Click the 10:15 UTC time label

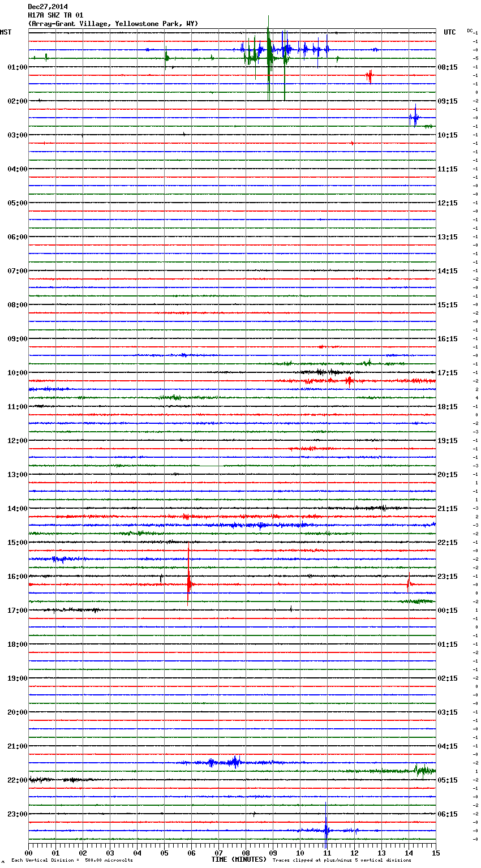tap(448, 135)
